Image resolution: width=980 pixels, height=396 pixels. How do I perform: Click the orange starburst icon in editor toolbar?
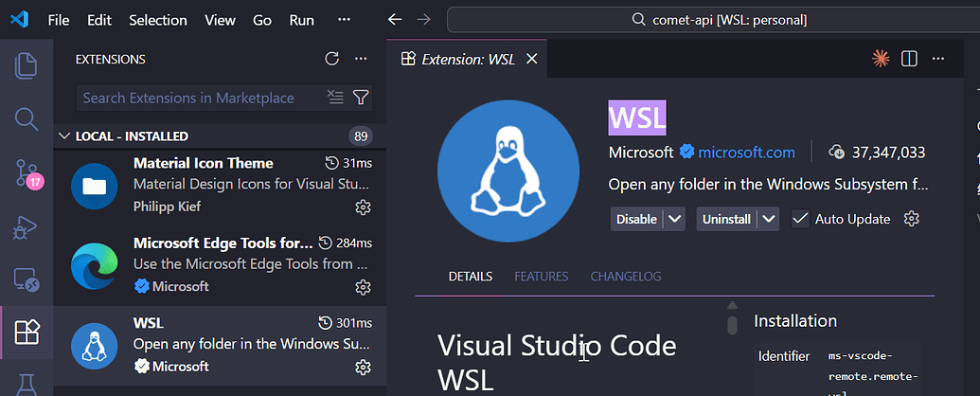881,59
